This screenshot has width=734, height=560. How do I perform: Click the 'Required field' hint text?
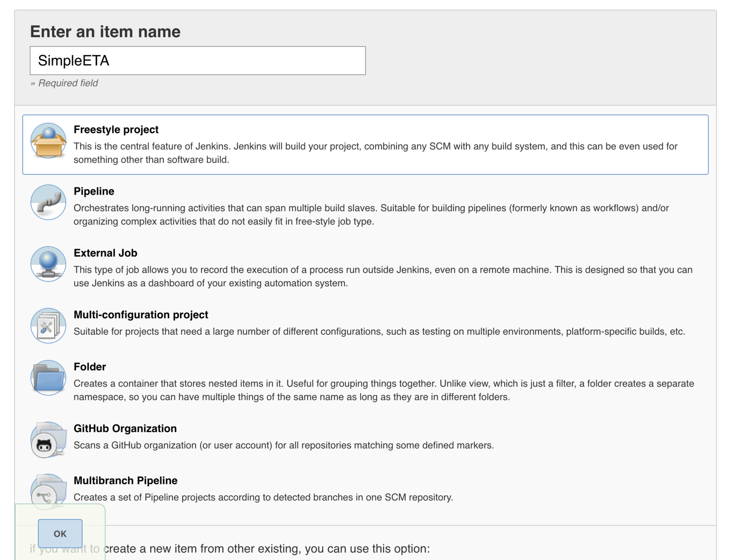pos(68,83)
